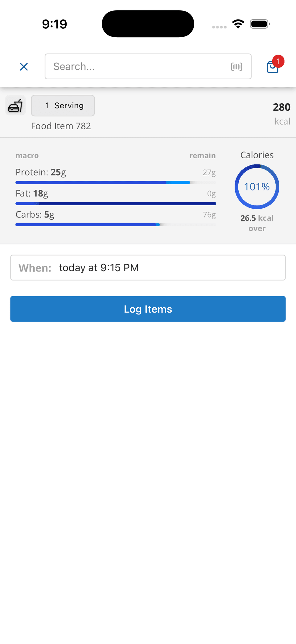Image resolution: width=296 pixels, height=644 pixels.
Task: Tap the barcode scanner icon
Action: pyautogui.click(x=236, y=67)
